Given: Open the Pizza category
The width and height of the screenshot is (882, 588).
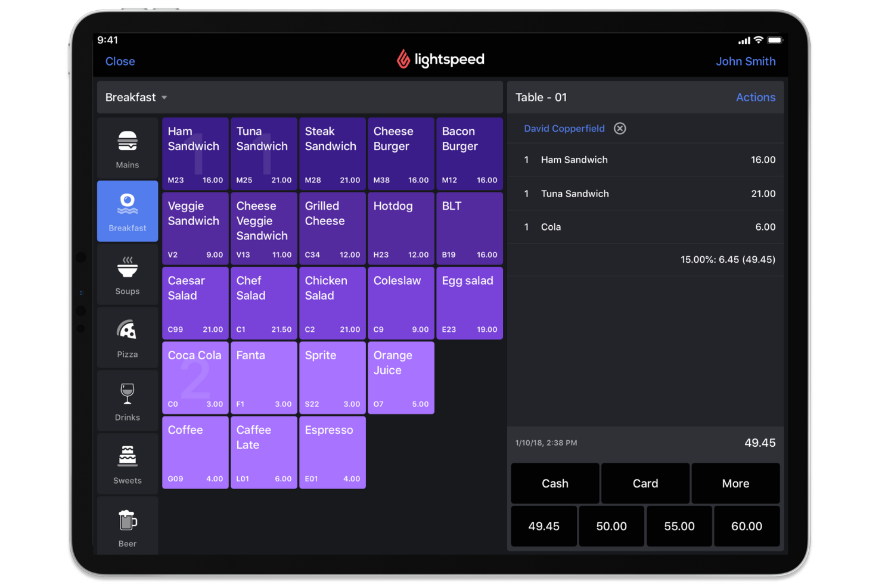Looking at the screenshot, I should coord(127,337).
